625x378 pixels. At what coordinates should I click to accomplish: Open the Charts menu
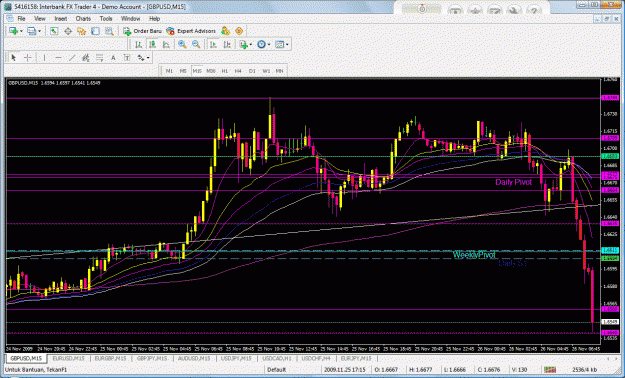(83, 19)
